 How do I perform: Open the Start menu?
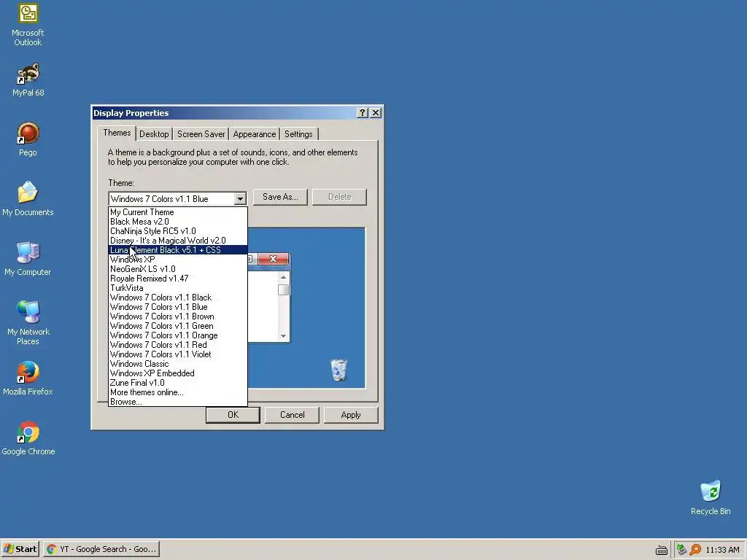click(x=20, y=549)
